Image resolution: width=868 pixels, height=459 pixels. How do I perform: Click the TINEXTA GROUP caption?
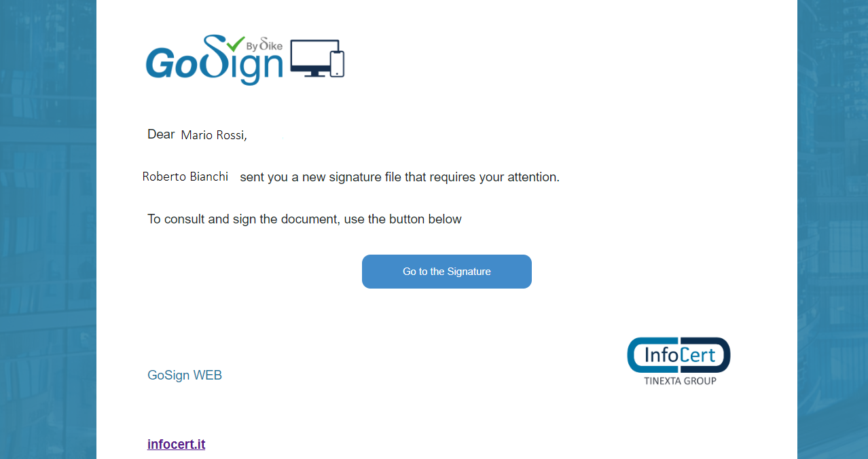tap(680, 381)
